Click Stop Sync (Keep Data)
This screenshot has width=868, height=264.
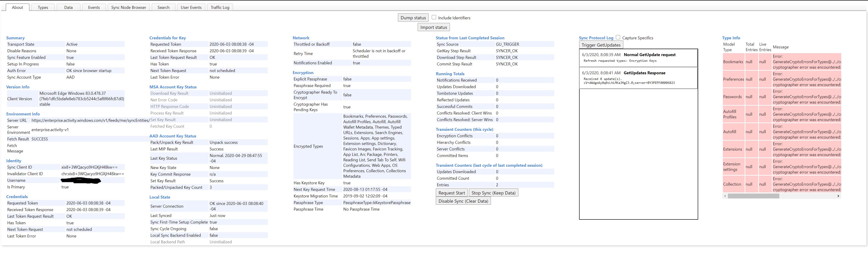pos(493,193)
